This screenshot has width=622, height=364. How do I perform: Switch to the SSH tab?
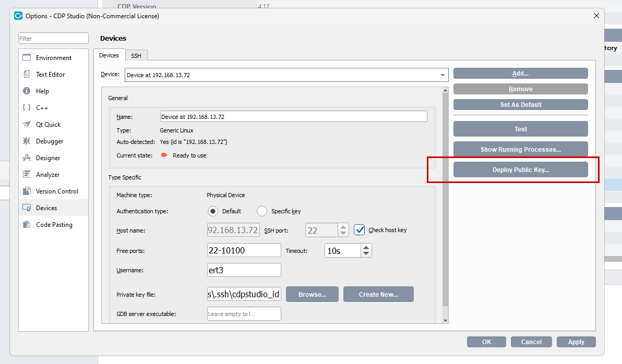(136, 55)
